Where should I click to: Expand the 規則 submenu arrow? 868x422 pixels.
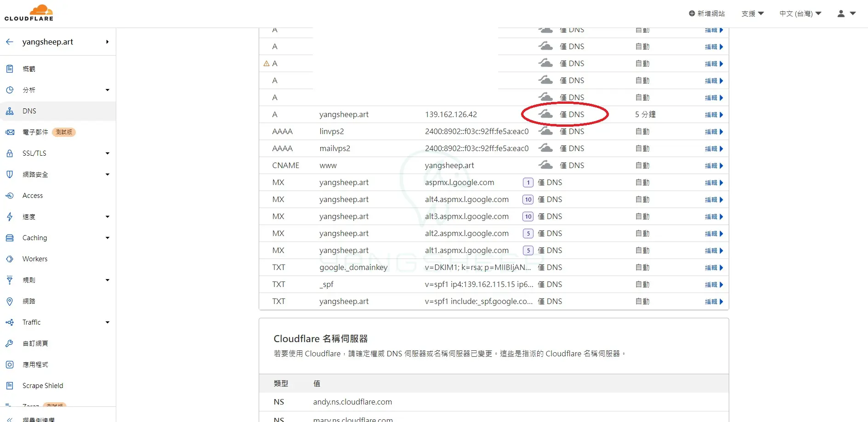(x=108, y=280)
